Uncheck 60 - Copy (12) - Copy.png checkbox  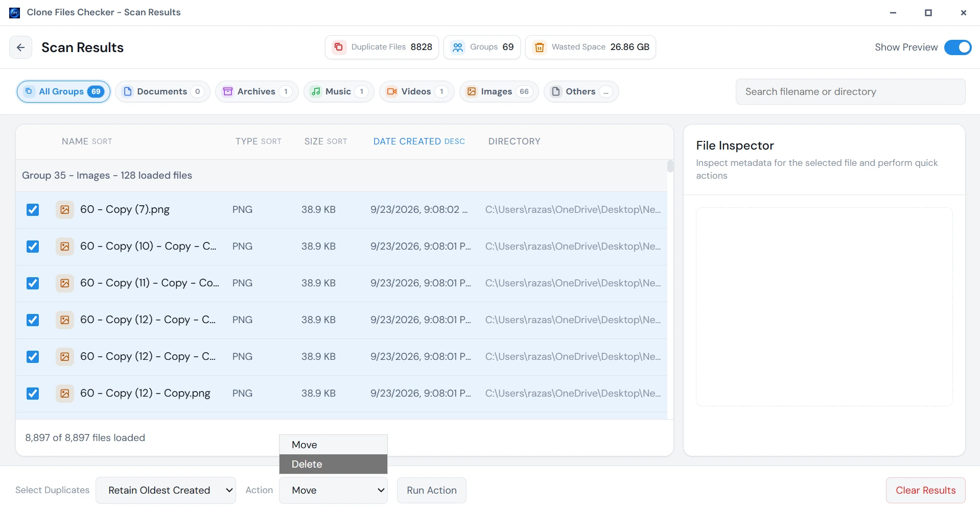33,394
